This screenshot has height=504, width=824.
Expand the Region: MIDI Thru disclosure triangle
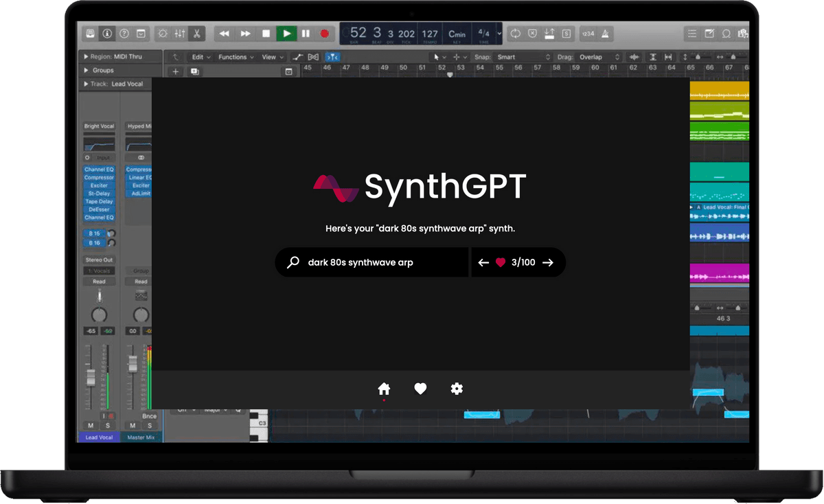[x=86, y=57]
